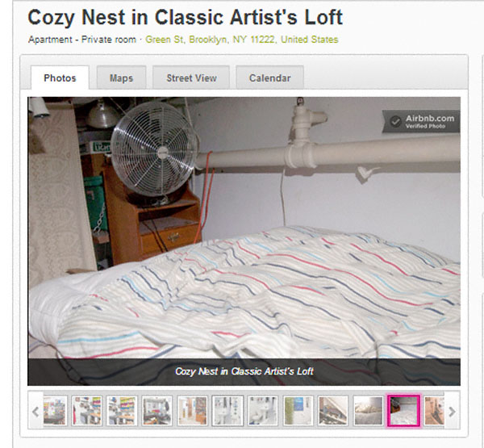Select the bathroom toilet and sink thumbnail
Image resolution: width=484 pixels, height=448 pixels.
pyautogui.click(x=263, y=411)
